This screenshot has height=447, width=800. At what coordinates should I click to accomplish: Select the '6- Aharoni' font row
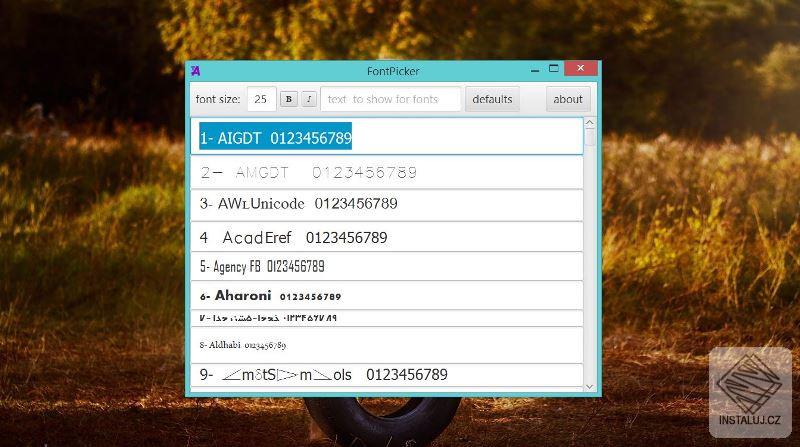click(387, 295)
